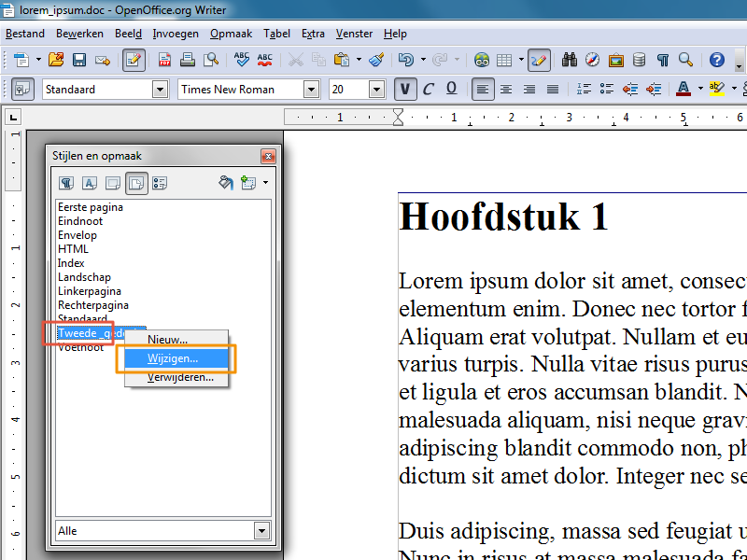Run spelling and grammar check
The image size is (747, 560).
pos(242,60)
